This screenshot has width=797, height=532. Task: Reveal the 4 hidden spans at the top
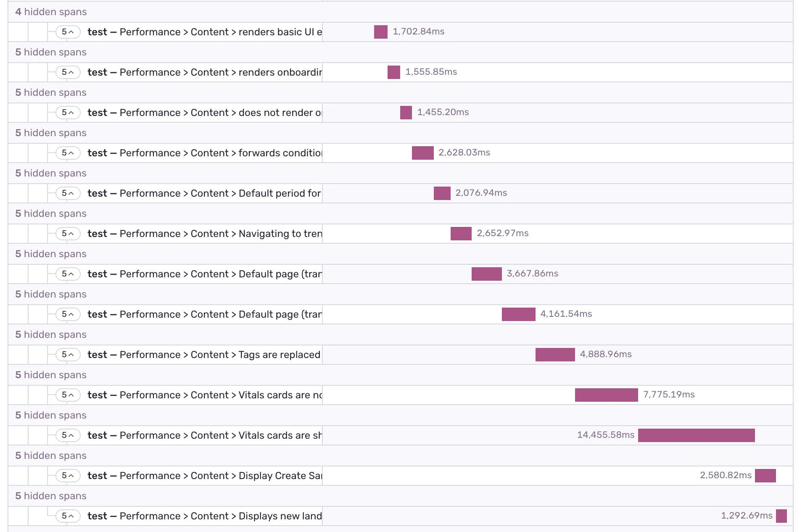coord(50,12)
